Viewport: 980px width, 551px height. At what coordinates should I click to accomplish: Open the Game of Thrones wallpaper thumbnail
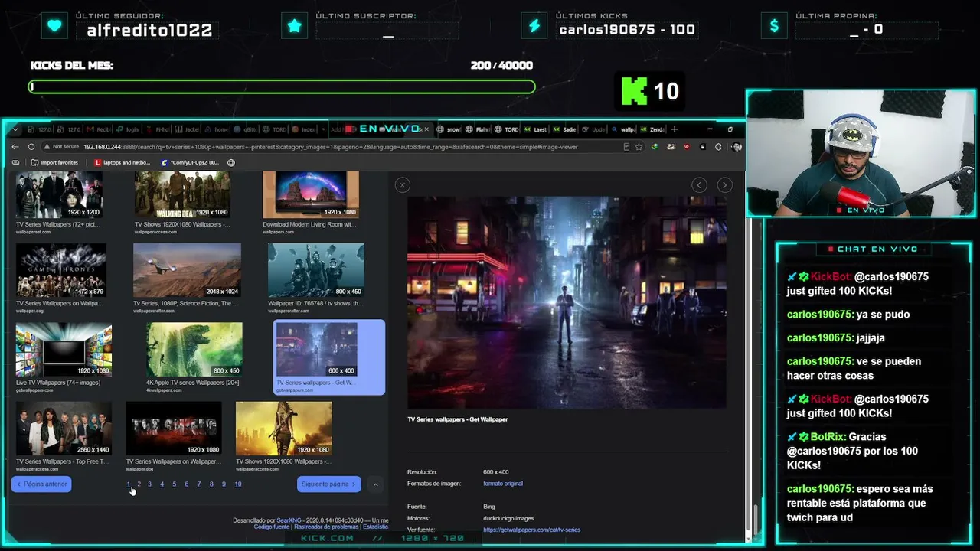pyautogui.click(x=61, y=270)
